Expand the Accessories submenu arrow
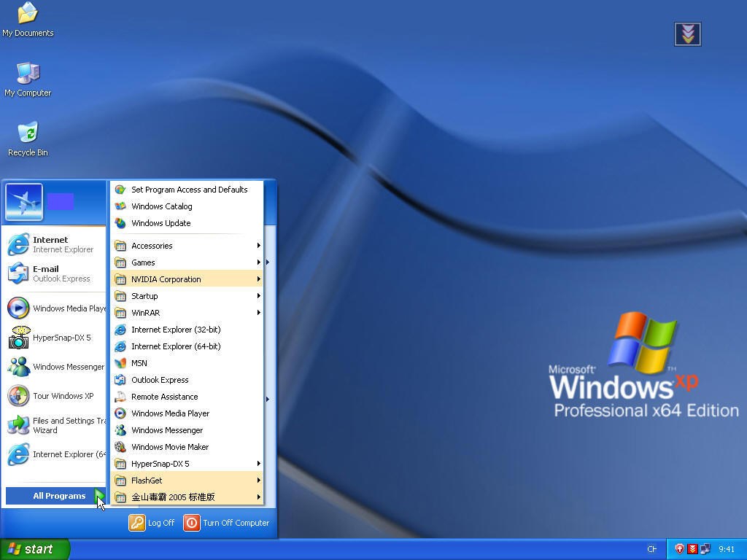The image size is (747, 560). click(x=259, y=246)
